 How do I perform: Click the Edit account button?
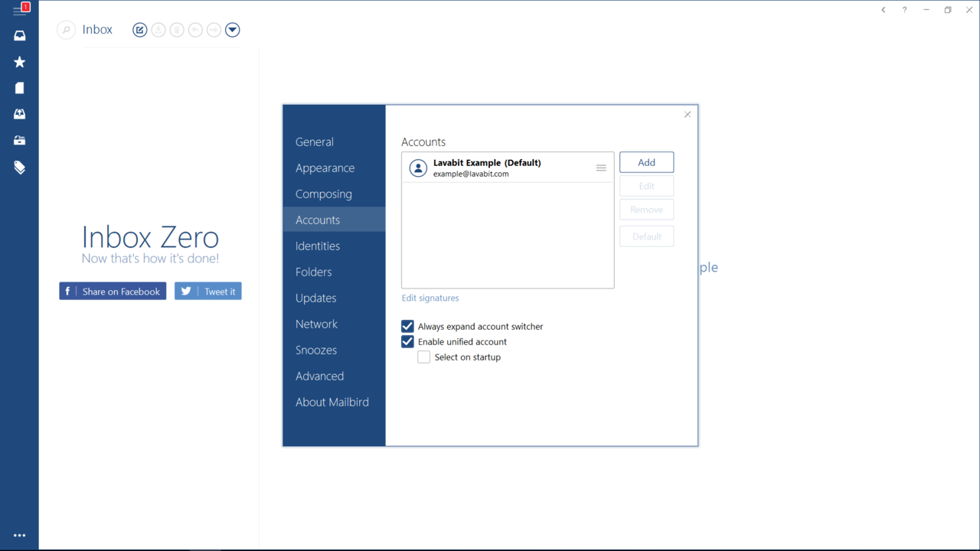[647, 186]
